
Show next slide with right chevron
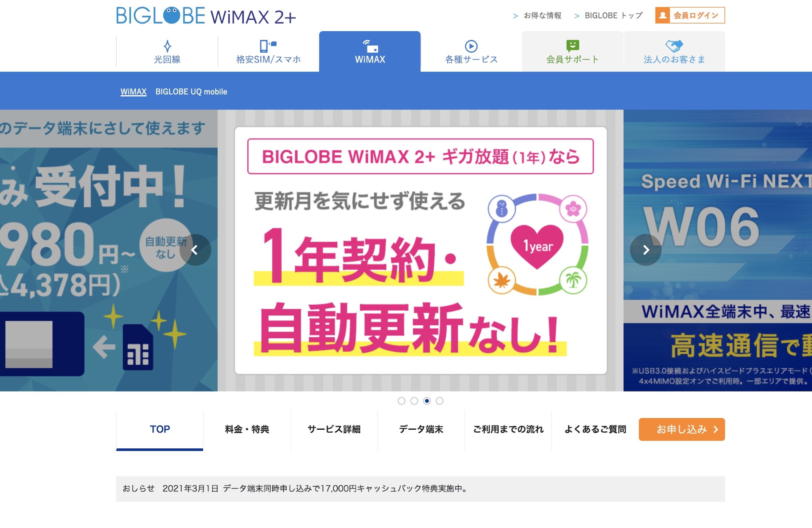[x=645, y=250]
